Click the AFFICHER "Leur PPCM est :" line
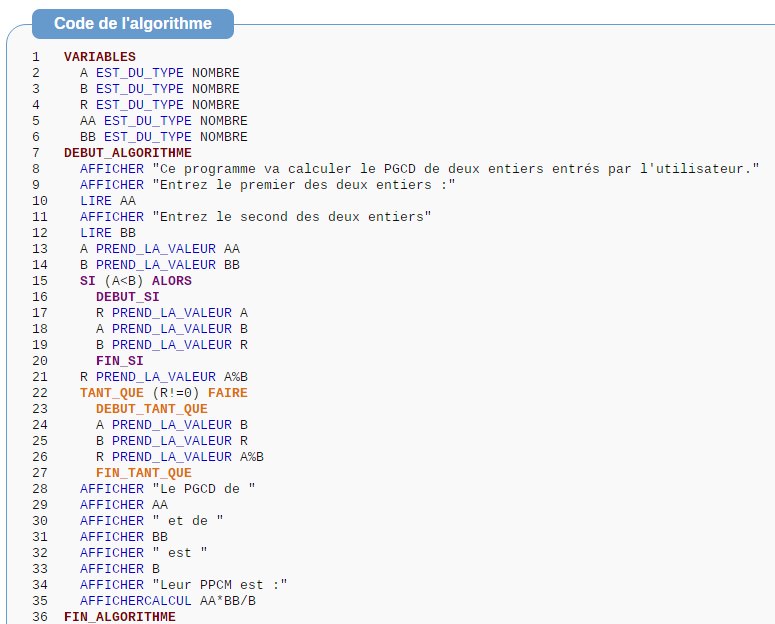Viewport: 775px width, 624px height. tap(183, 585)
